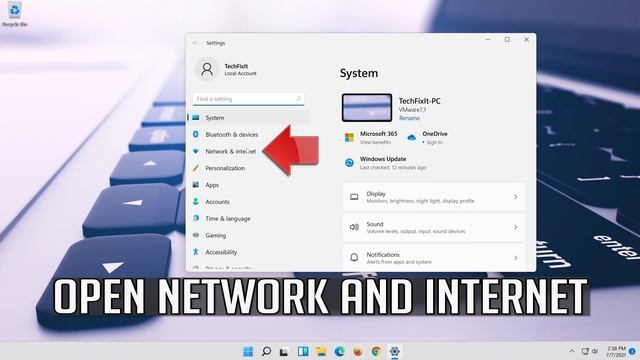Click the Rename link under TechFixIt-PC
Viewport: 640px width, 360px height.
(409, 118)
